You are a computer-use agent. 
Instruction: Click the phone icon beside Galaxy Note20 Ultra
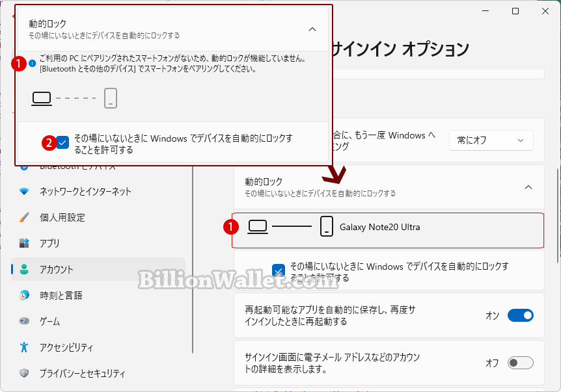click(326, 226)
